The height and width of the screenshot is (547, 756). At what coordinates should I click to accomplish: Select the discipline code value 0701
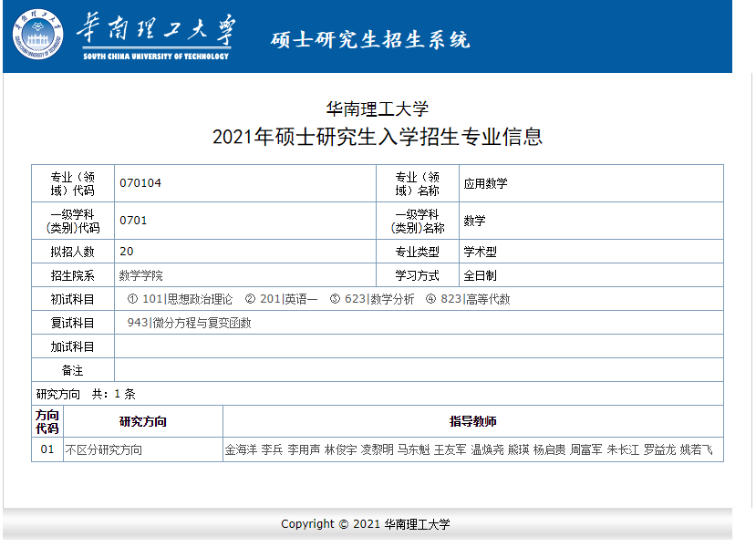tap(133, 221)
